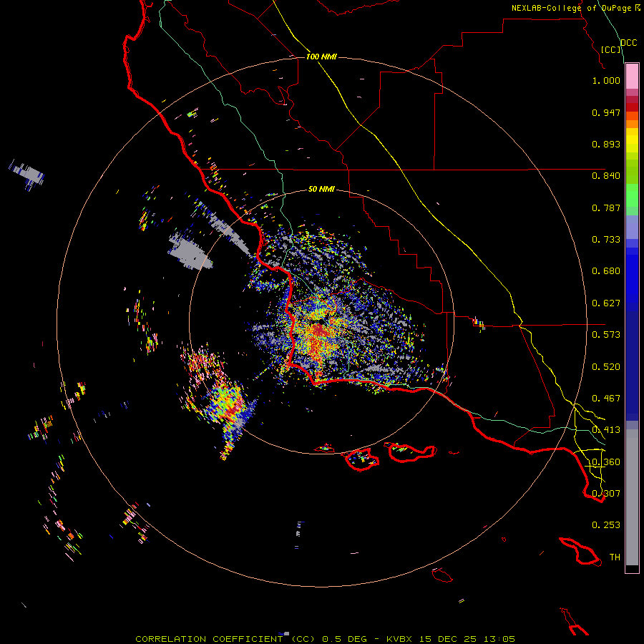
Task: Click the 0.680 color scale value
Action: tap(606, 271)
